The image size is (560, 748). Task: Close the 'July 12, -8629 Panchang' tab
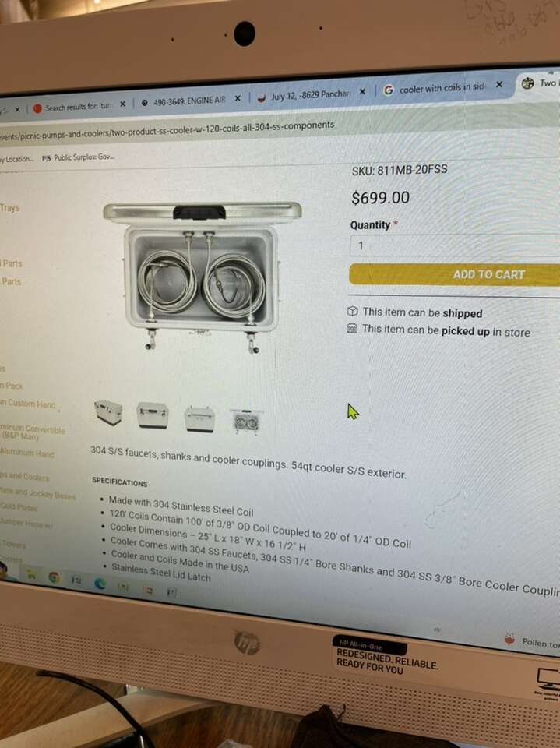(x=362, y=91)
